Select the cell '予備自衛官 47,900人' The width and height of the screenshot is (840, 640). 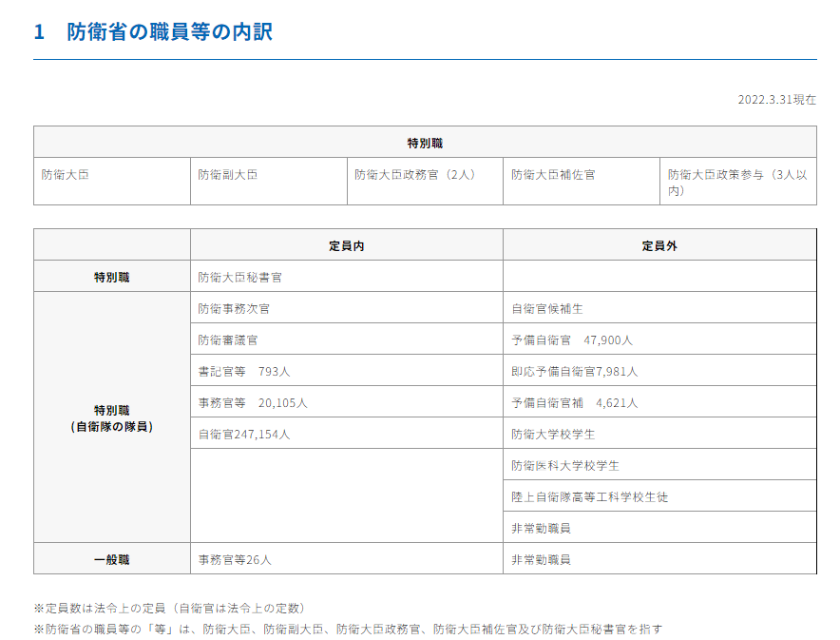tap(659, 339)
